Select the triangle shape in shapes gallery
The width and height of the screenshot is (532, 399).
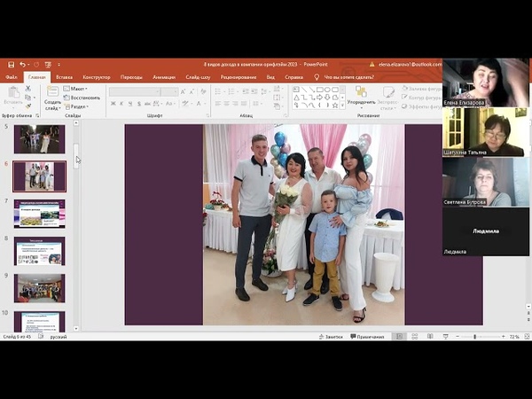296,98
